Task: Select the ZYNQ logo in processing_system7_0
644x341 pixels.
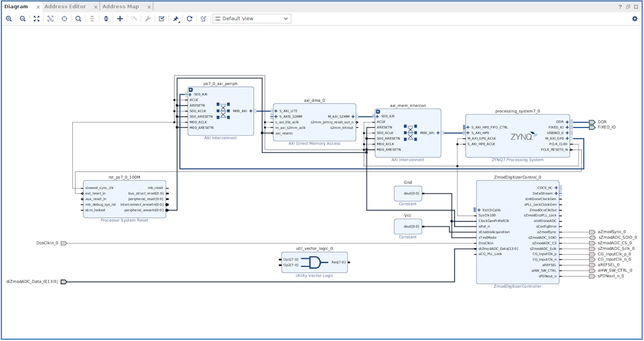Action: coord(524,136)
